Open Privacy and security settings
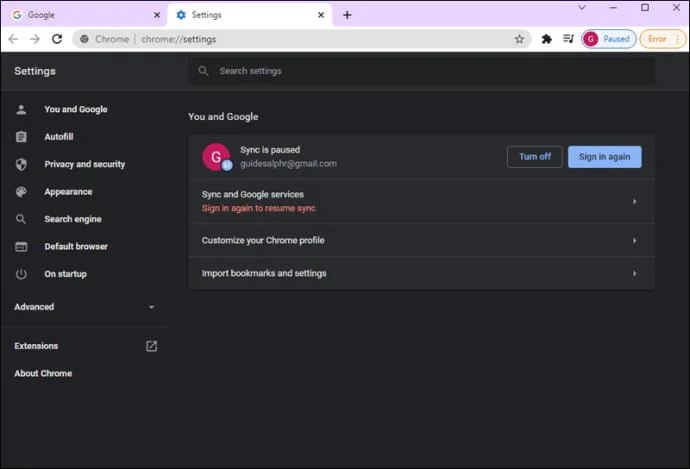The width and height of the screenshot is (690, 469). [84, 164]
